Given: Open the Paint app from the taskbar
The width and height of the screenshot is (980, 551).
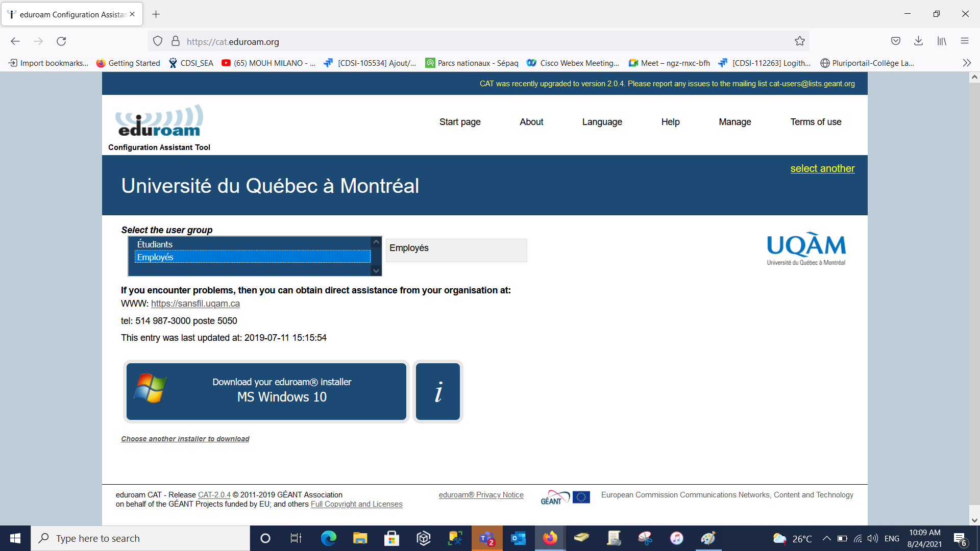Looking at the screenshot, I should (x=708, y=538).
